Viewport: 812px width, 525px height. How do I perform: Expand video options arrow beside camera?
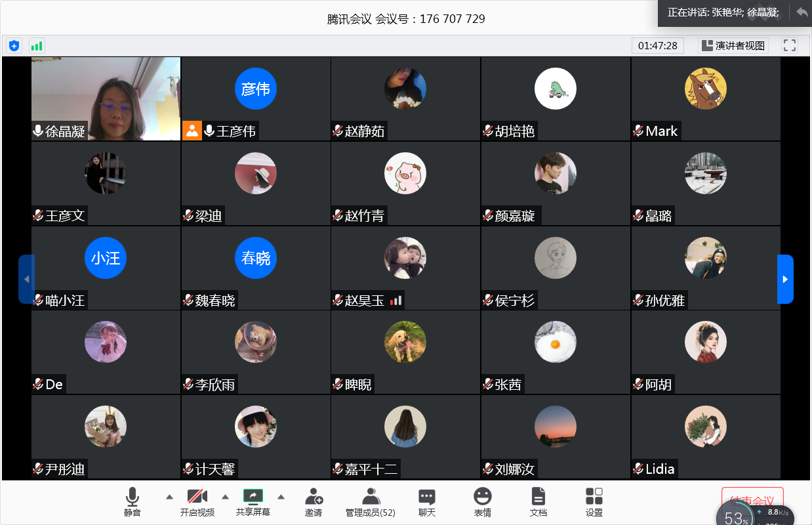pos(225,496)
